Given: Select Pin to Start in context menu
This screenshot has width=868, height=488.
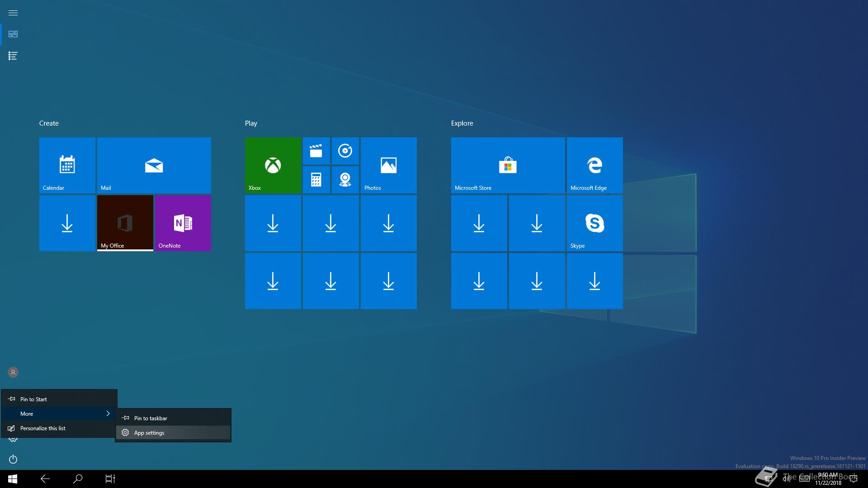Looking at the screenshot, I should (x=59, y=399).
